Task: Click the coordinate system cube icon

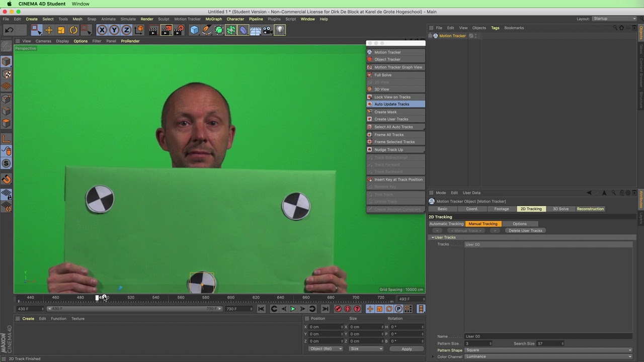Action: (x=139, y=30)
